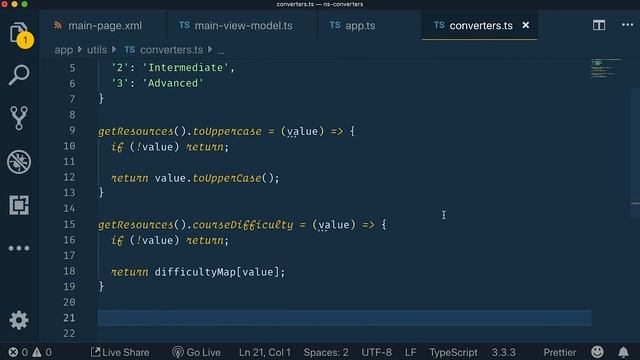Open the Extensions view
This screenshot has height=360, width=640.
(19, 205)
